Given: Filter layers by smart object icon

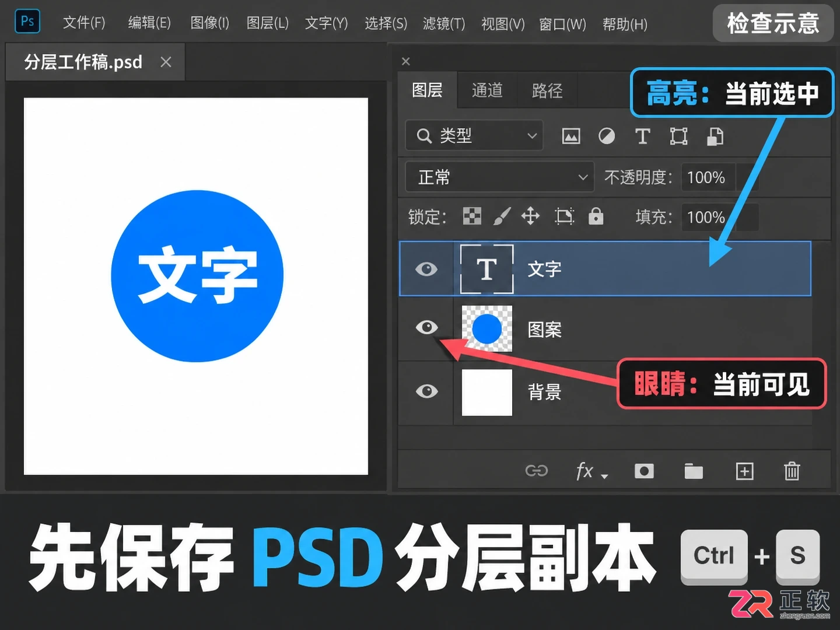Looking at the screenshot, I should (x=715, y=136).
